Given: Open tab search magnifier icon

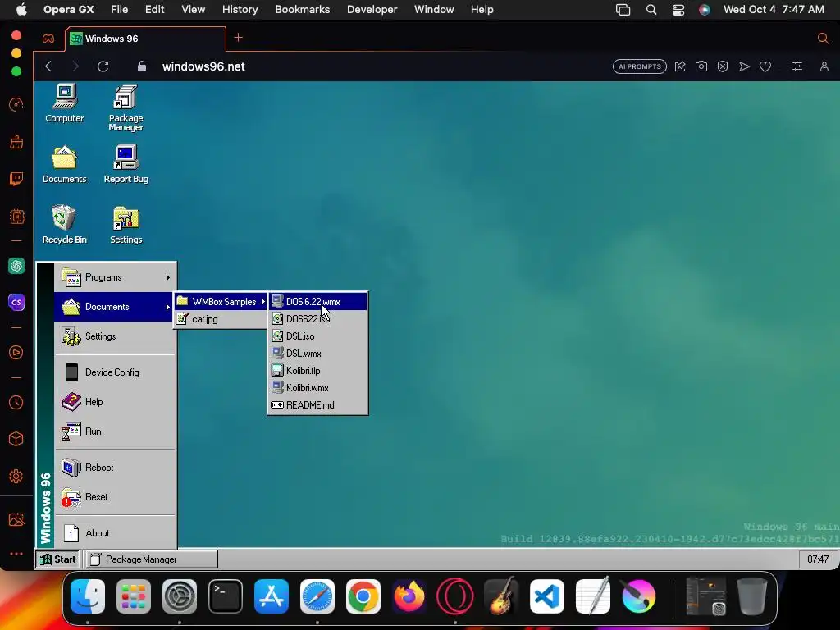Looking at the screenshot, I should pyautogui.click(x=824, y=38).
